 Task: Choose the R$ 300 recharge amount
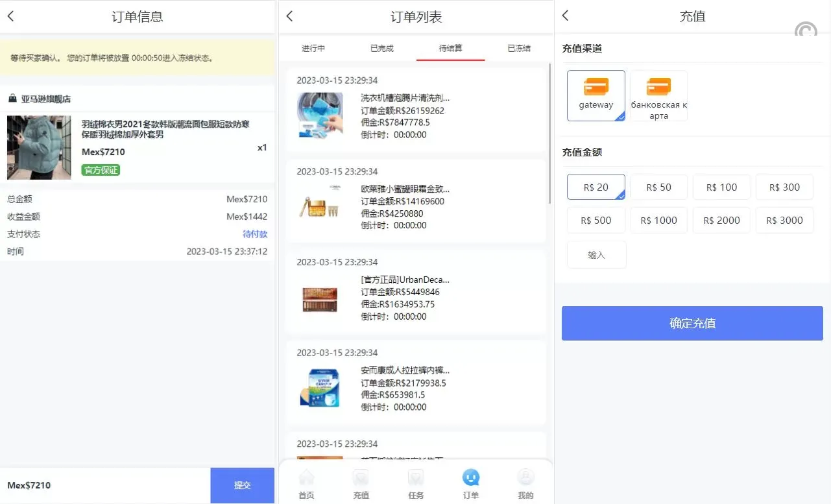point(784,187)
